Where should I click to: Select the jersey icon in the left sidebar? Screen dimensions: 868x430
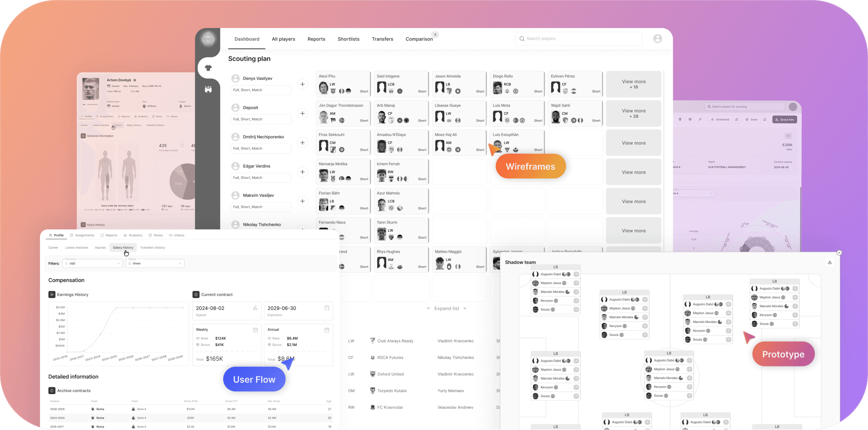(x=208, y=67)
